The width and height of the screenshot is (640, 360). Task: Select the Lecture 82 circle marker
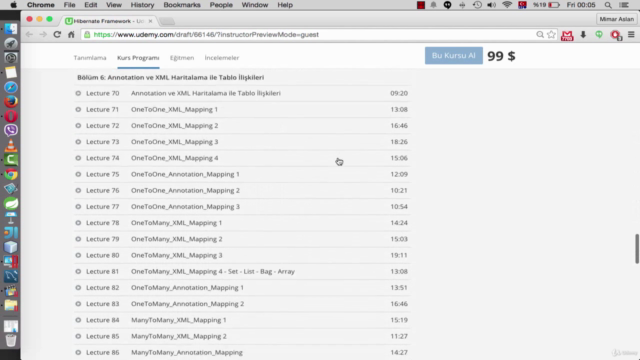78,288
